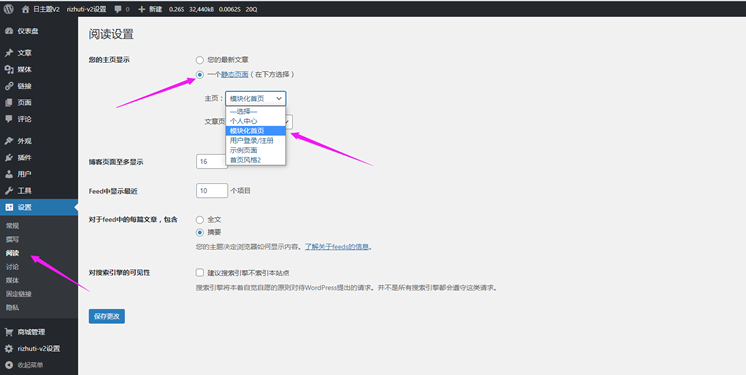Click the 0.26S stat in admin bar

pos(177,9)
